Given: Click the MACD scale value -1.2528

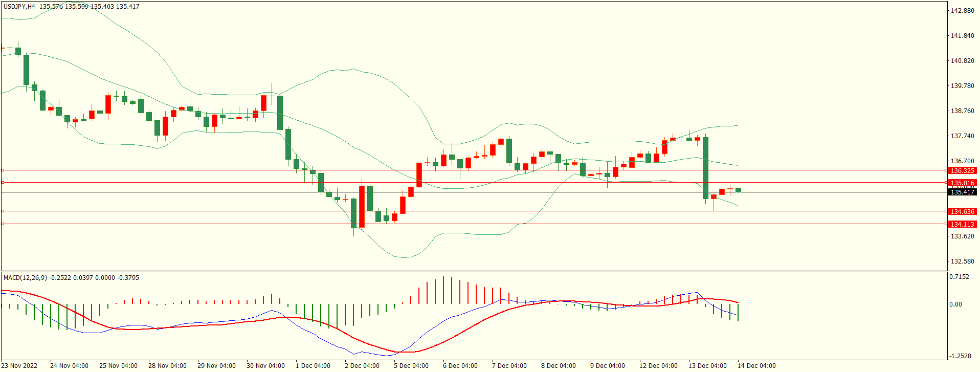Looking at the screenshot, I should pos(960,356).
